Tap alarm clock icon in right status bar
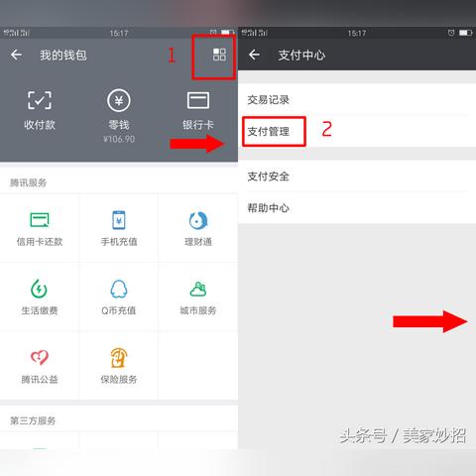 click(451, 33)
